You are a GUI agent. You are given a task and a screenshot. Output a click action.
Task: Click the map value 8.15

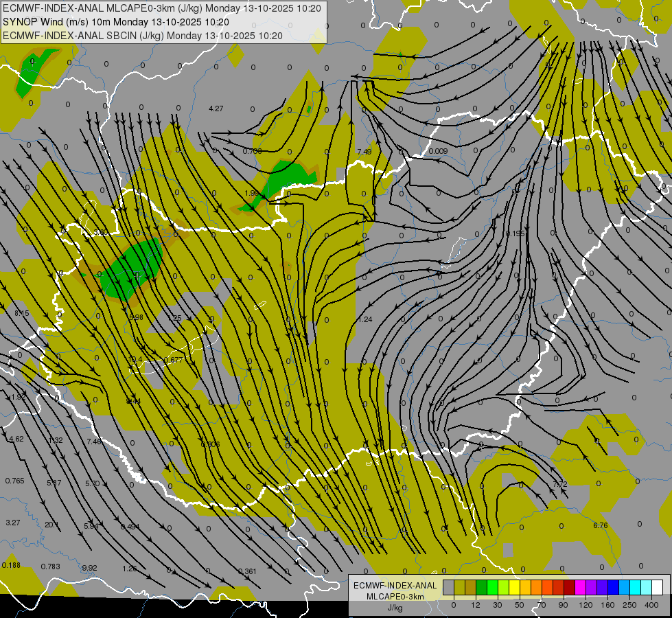point(22,314)
